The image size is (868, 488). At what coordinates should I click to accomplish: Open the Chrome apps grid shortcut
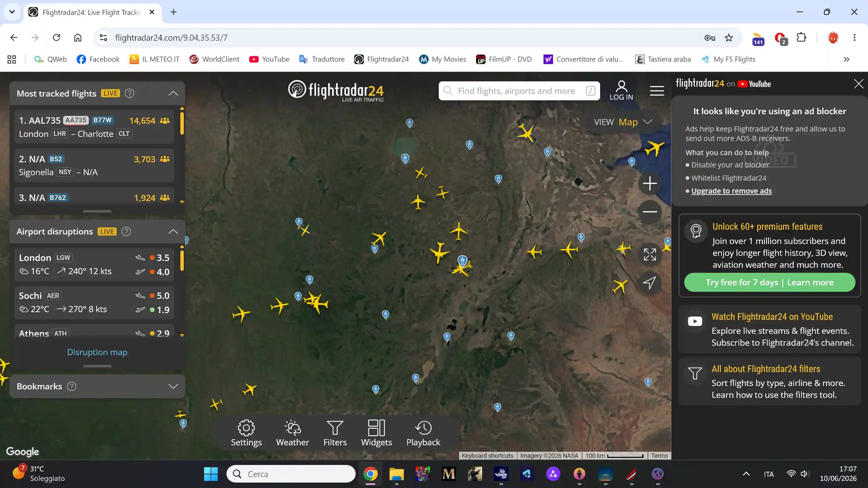pyautogui.click(x=12, y=59)
